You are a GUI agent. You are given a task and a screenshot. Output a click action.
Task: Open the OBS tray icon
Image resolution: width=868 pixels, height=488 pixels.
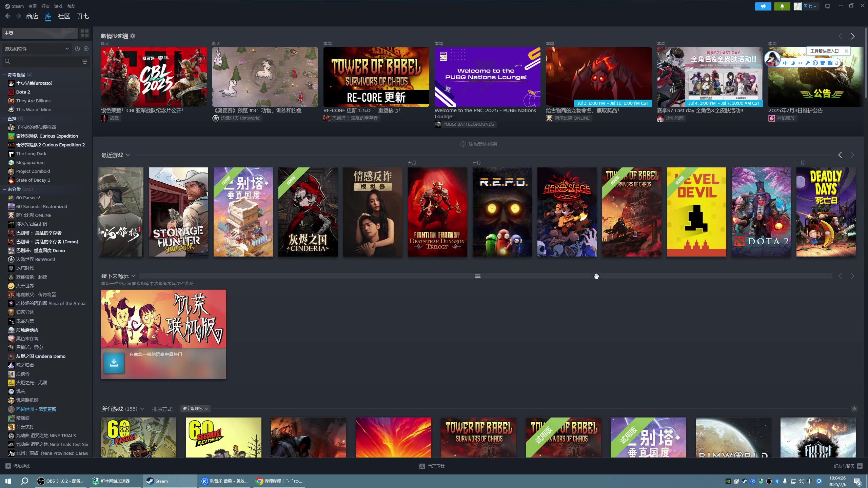point(769,481)
